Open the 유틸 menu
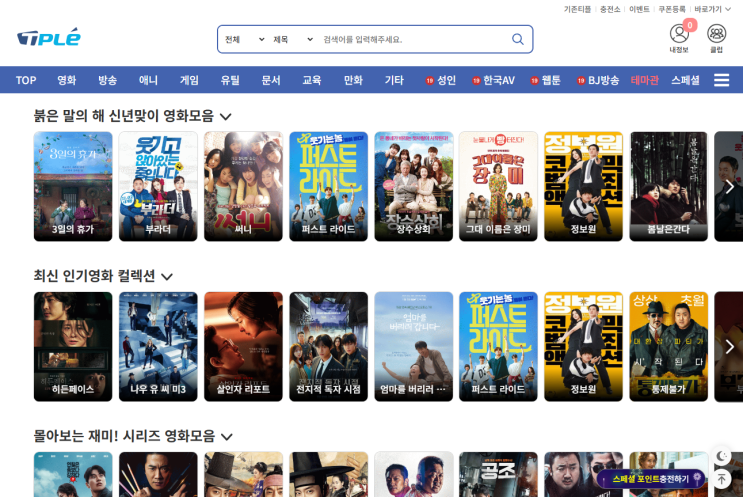Screen dimensions: 743x497 [230, 80]
